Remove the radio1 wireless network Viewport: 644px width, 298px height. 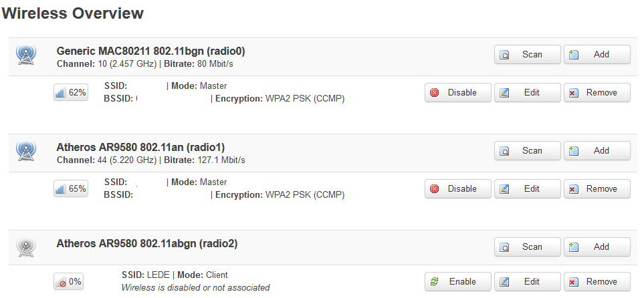click(597, 189)
